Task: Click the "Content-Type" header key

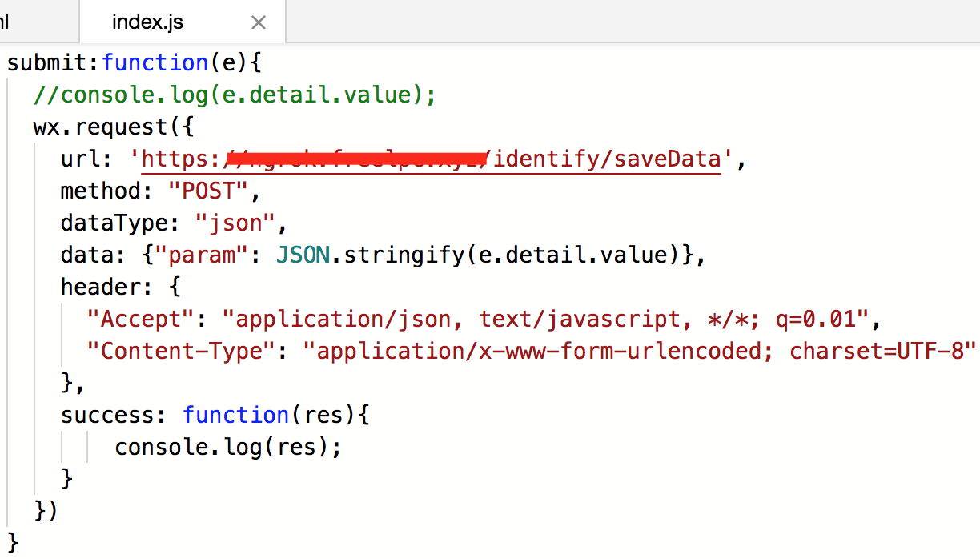Action: 182,351
